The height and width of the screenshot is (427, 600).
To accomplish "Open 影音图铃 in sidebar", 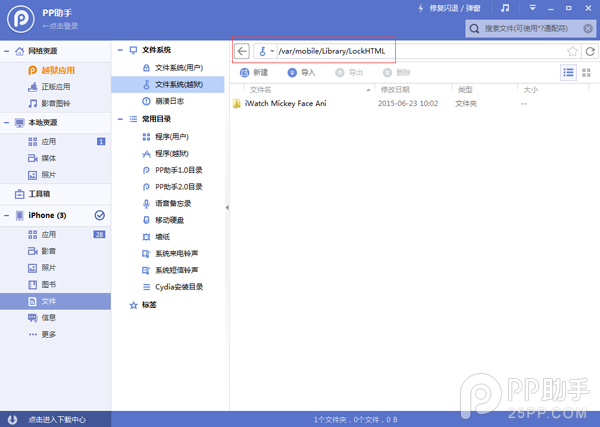I will pos(55,103).
